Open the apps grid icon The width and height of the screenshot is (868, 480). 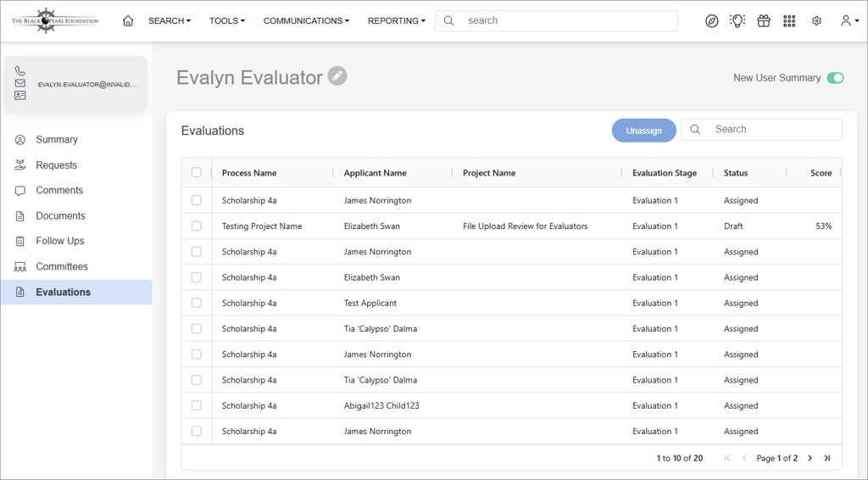coord(789,21)
